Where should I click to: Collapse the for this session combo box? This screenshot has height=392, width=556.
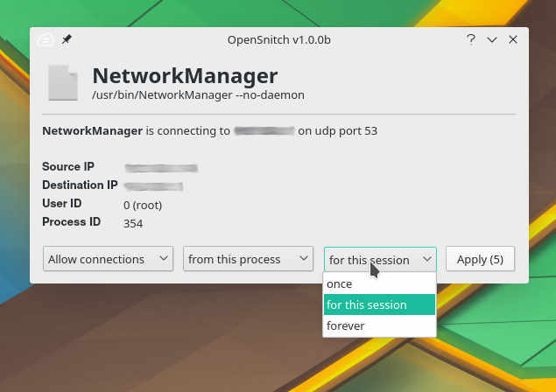click(x=380, y=260)
